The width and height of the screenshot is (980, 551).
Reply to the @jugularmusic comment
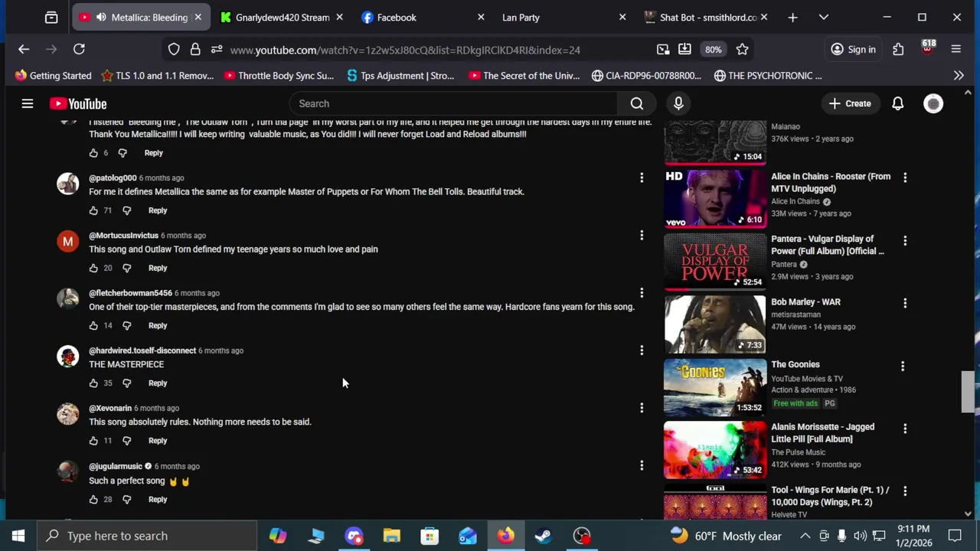pyautogui.click(x=158, y=499)
